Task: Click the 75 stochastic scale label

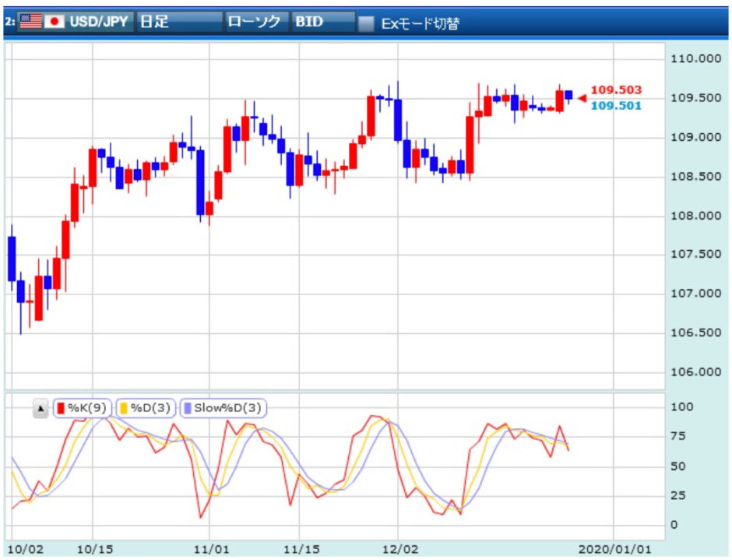Action: point(677,436)
